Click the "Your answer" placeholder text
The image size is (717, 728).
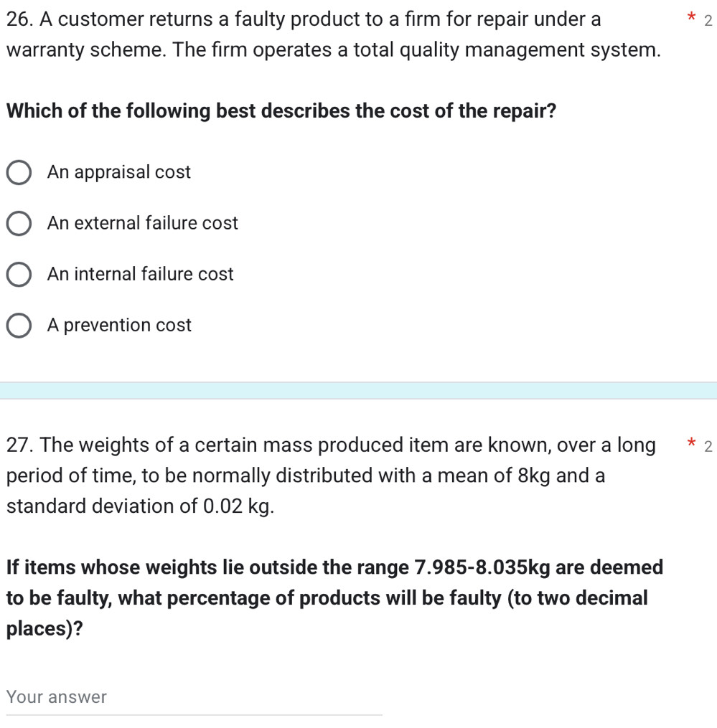56,696
